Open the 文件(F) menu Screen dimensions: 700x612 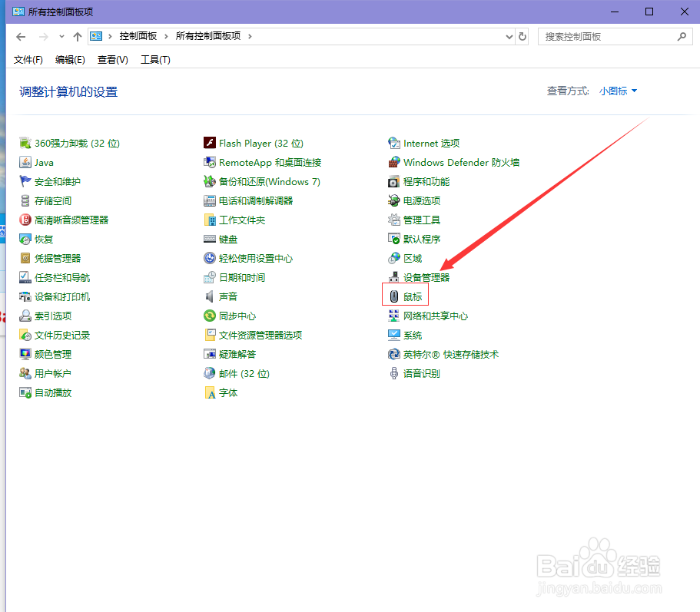click(28, 59)
